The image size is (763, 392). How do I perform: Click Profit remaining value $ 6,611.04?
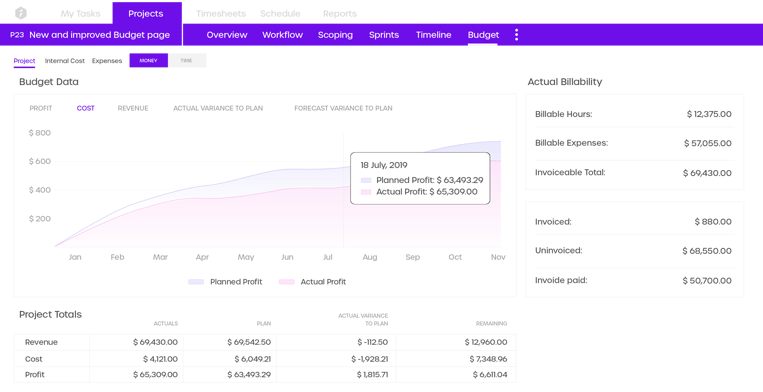[x=490, y=374]
